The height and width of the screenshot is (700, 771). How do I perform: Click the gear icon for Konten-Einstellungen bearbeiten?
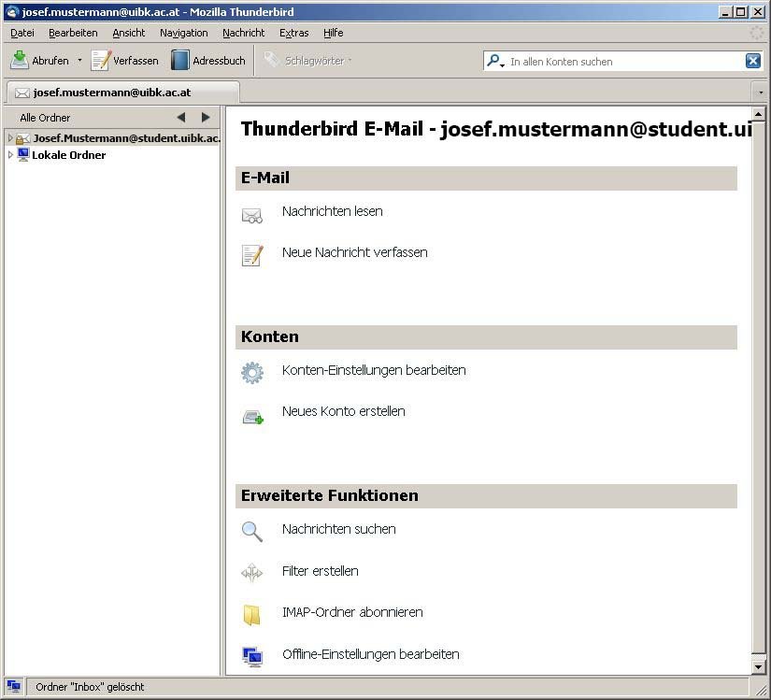click(251, 372)
